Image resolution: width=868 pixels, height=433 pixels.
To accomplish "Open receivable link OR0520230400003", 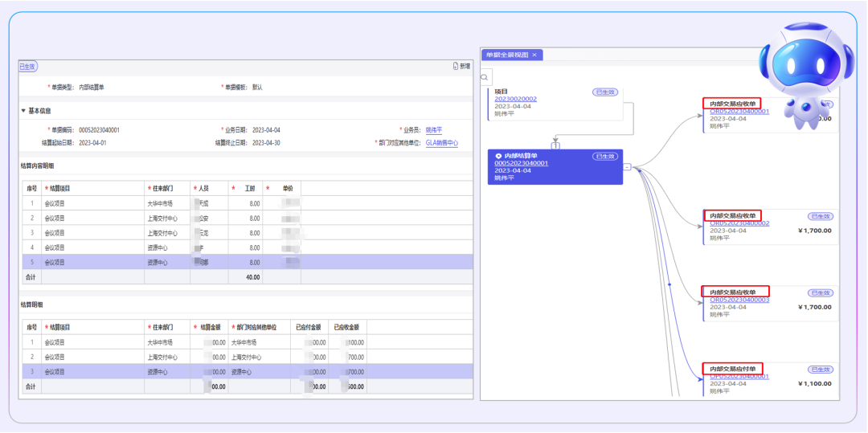I will point(739,300).
